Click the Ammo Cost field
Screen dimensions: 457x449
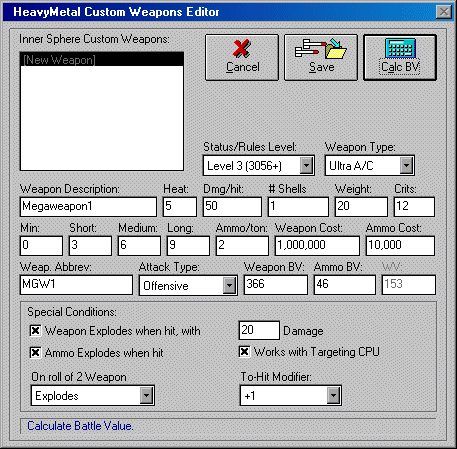click(x=400, y=246)
